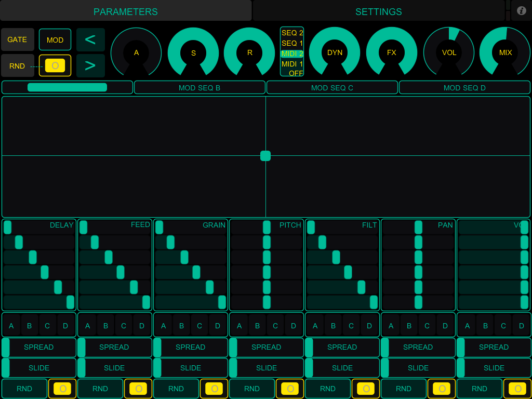Click the top step slider handle in PAN
Screen dimensions: 532x399
pos(418,228)
